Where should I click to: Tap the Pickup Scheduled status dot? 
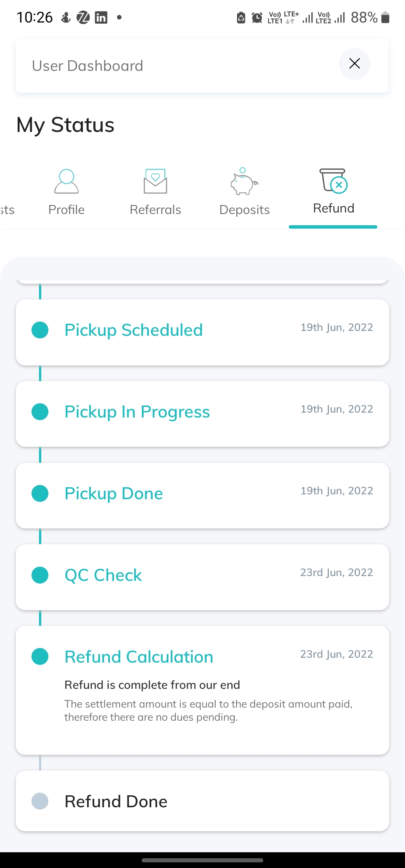(x=40, y=330)
